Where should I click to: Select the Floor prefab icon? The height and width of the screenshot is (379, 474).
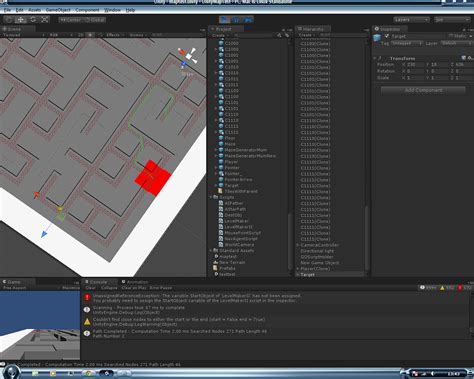(221, 138)
